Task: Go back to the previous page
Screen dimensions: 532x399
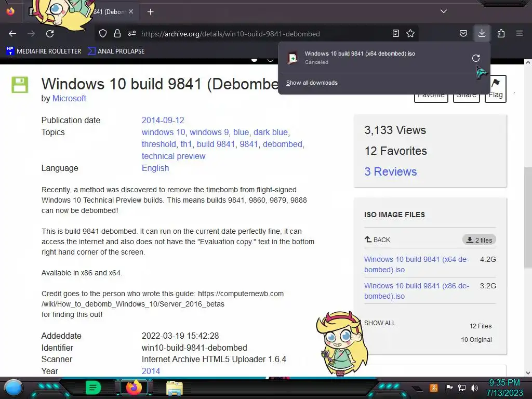Action: [x=12, y=34]
